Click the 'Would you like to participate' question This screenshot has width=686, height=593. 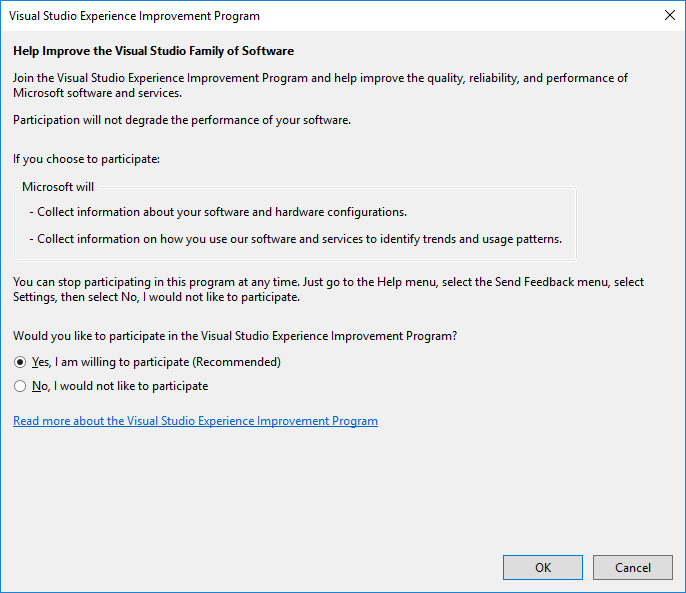pyautogui.click(x=235, y=336)
